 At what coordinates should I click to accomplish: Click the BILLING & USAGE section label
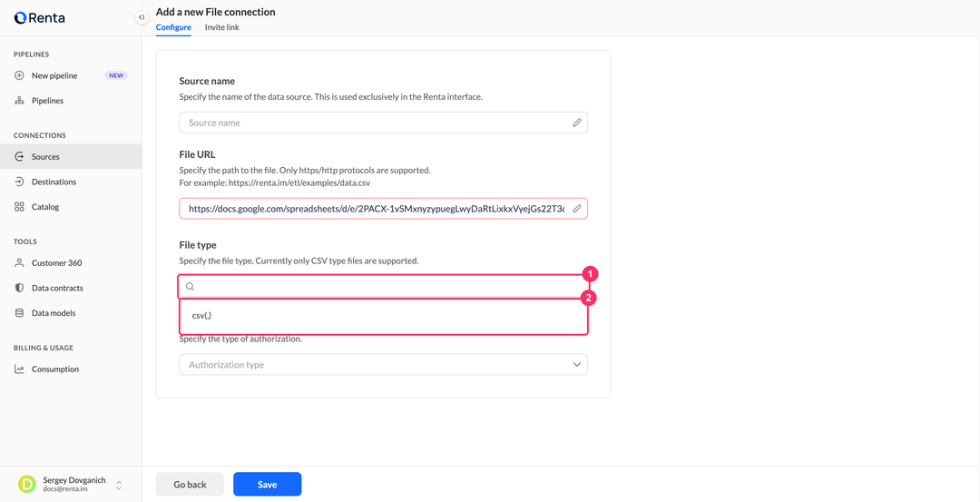click(x=44, y=349)
